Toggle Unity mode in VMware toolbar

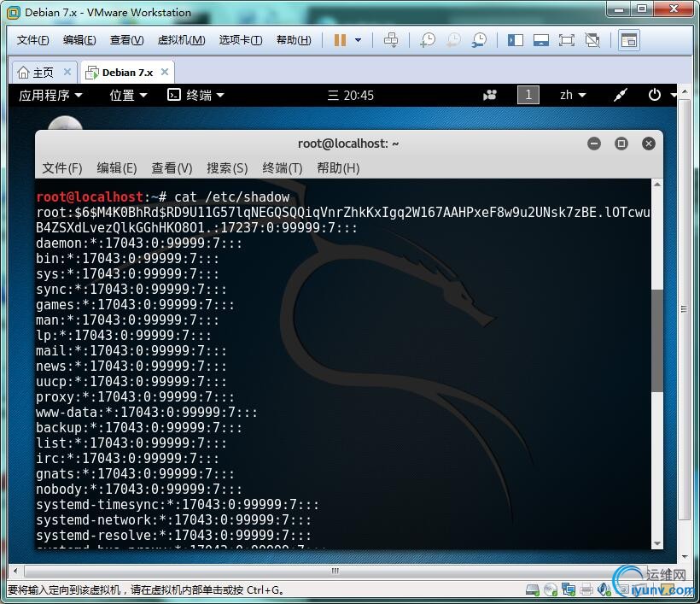592,40
